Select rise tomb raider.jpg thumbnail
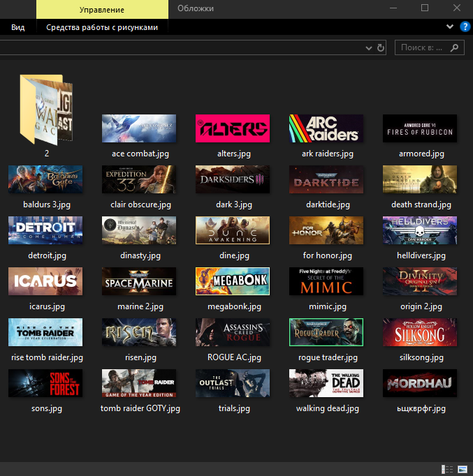 click(45, 332)
